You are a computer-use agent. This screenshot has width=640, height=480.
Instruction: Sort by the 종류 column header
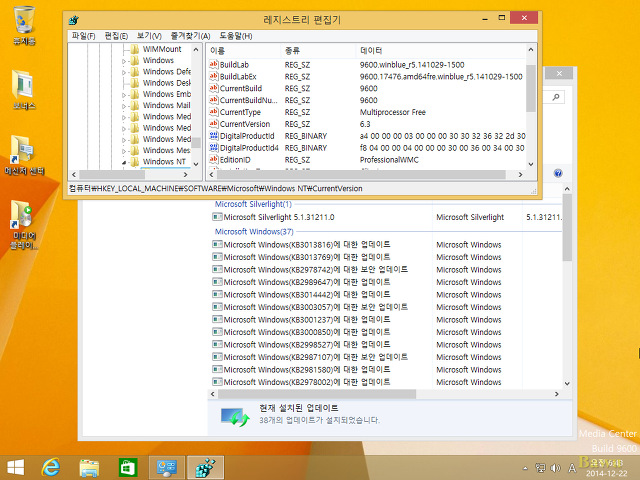(318, 51)
